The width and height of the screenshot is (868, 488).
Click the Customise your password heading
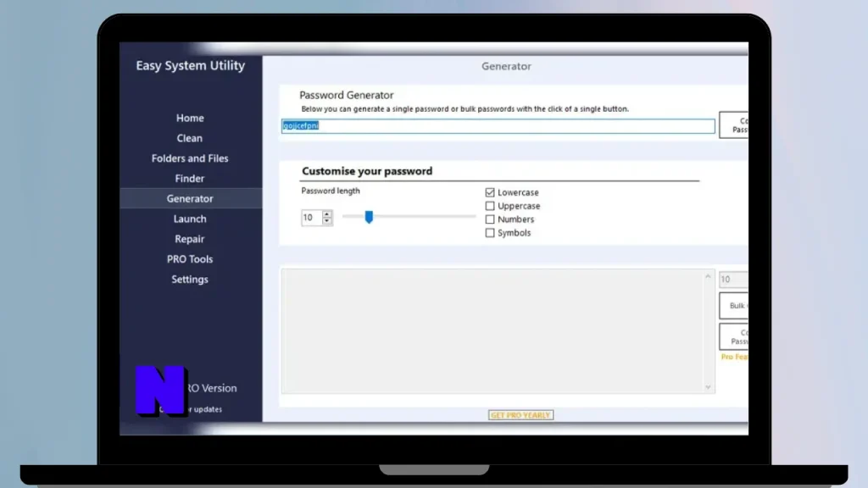click(x=367, y=171)
